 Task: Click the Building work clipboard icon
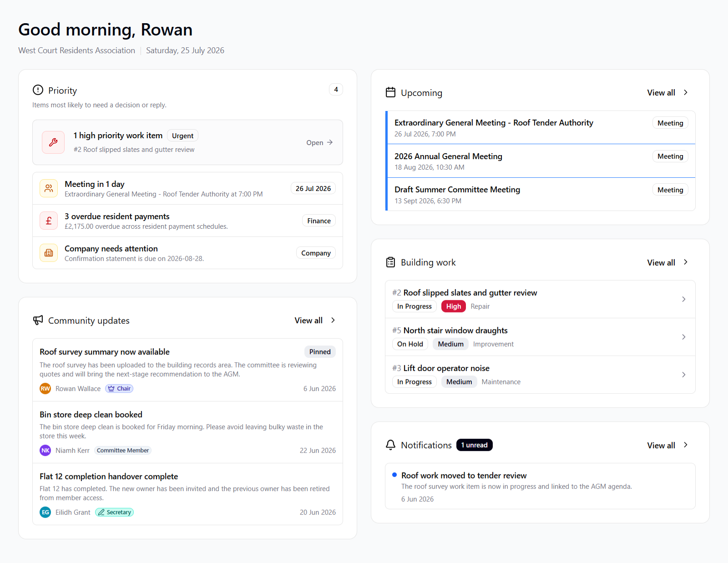click(390, 262)
